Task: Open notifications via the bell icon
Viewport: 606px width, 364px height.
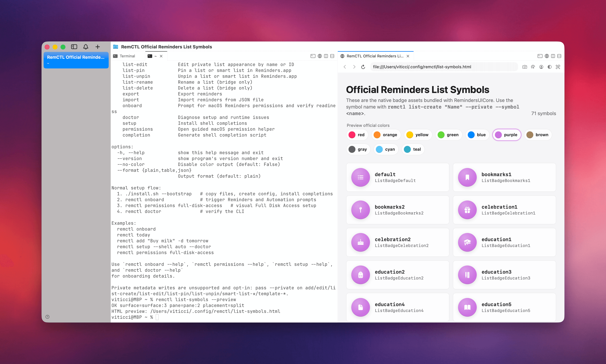Action: click(86, 47)
